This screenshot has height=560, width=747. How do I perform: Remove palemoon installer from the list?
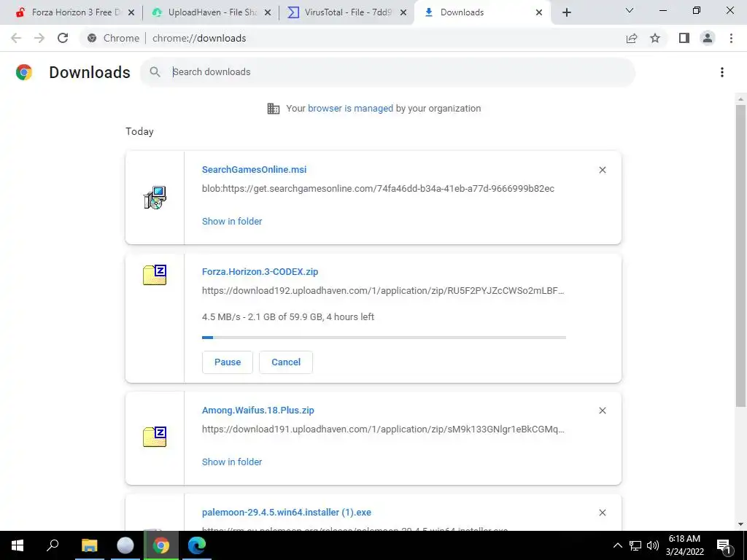point(602,513)
